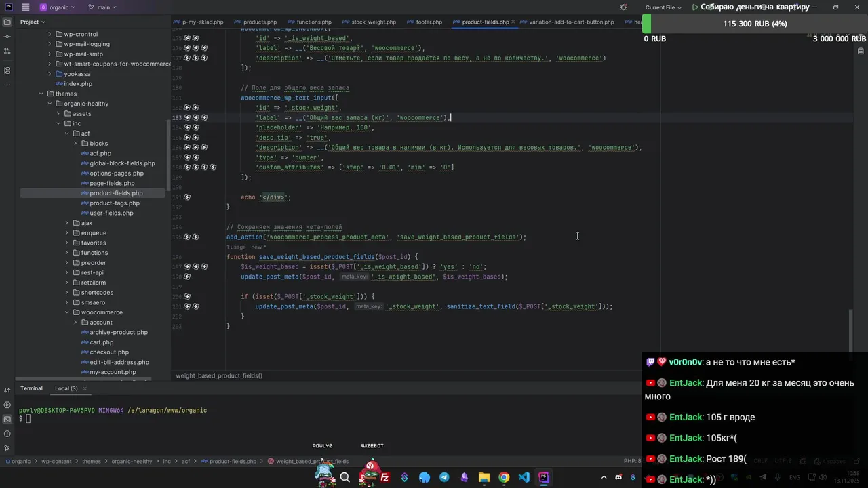The height and width of the screenshot is (488, 868).
Task: Switch to the functions.php tab
Action: pos(309,22)
